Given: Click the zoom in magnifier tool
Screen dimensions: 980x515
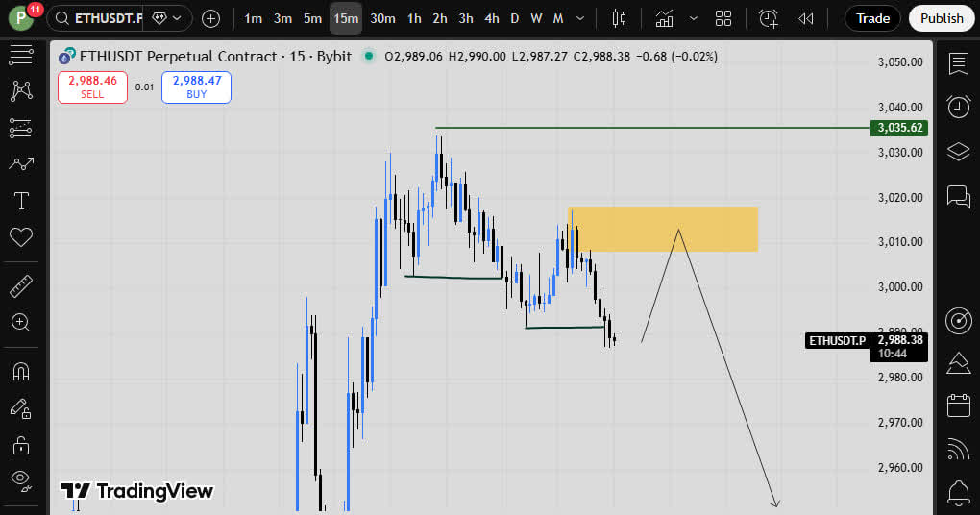Looking at the screenshot, I should (x=20, y=323).
